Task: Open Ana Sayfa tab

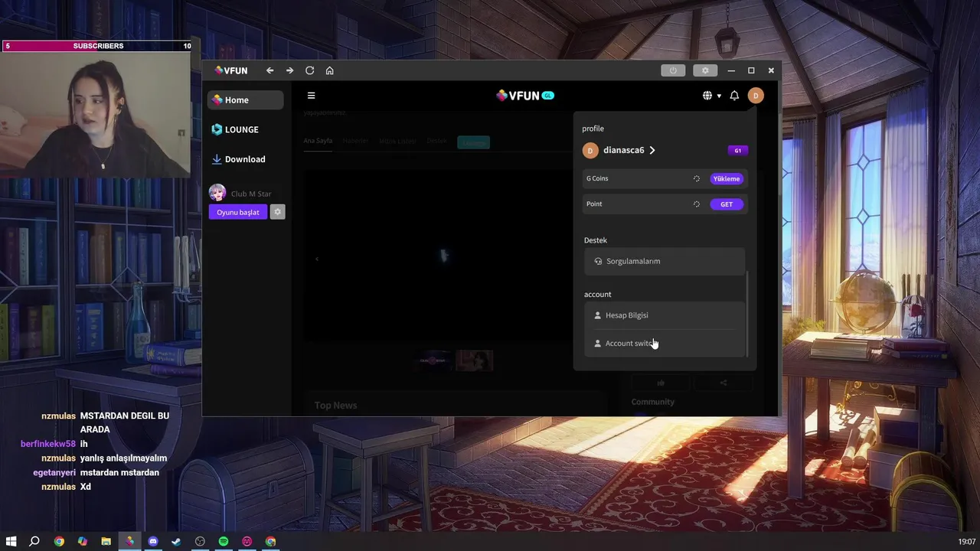Action: click(x=318, y=141)
